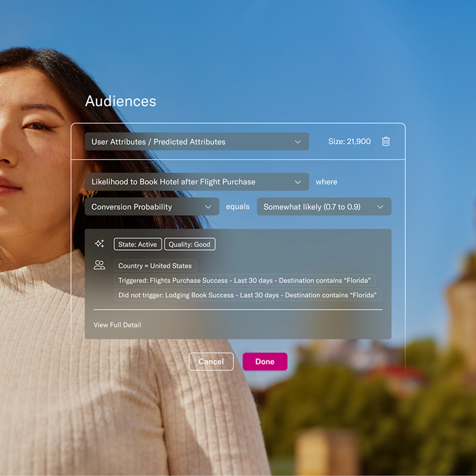Viewport: 476px width, 476px height.
Task: Click the 'equals' operator text
Action: pyautogui.click(x=238, y=207)
